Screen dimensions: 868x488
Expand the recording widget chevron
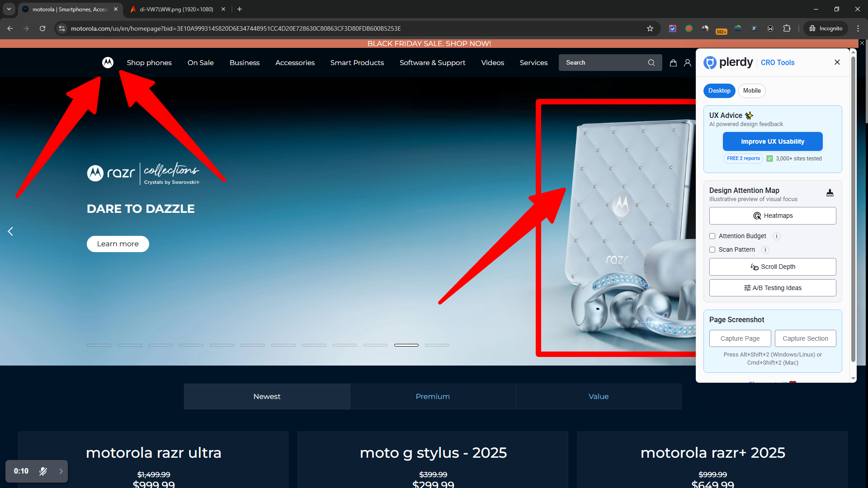click(x=61, y=471)
